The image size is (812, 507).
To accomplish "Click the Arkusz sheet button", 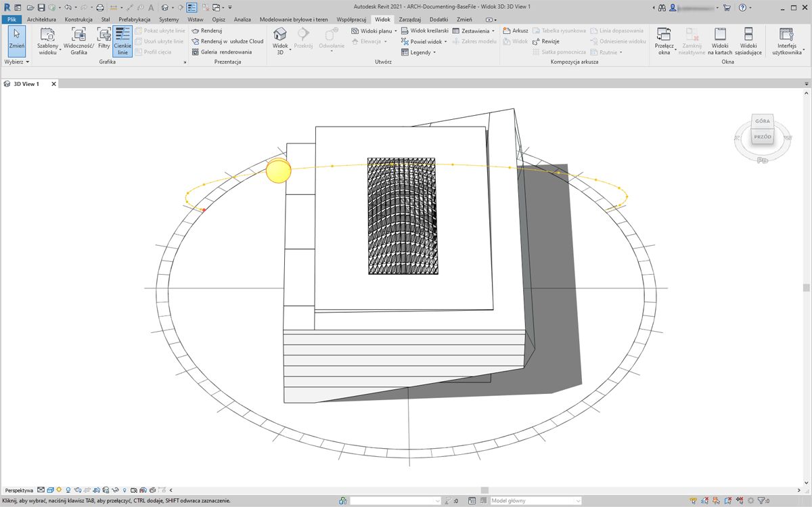I will 516,31.
